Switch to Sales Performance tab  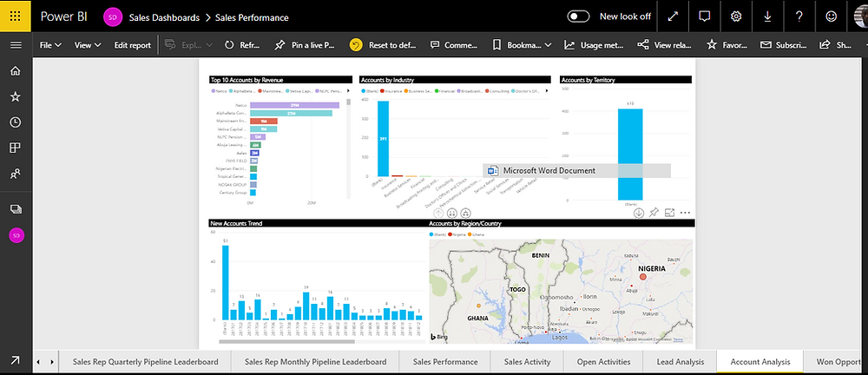click(445, 362)
